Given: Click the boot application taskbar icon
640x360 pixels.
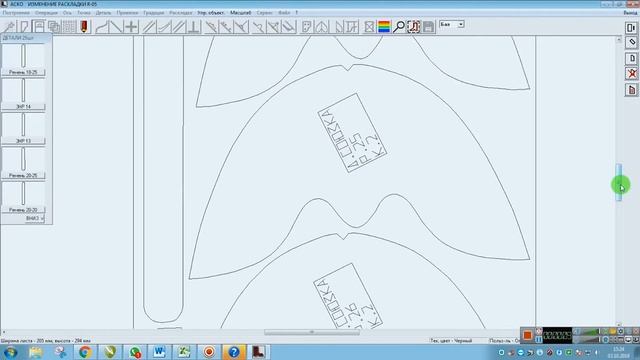Looking at the screenshot, I should [x=258, y=352].
